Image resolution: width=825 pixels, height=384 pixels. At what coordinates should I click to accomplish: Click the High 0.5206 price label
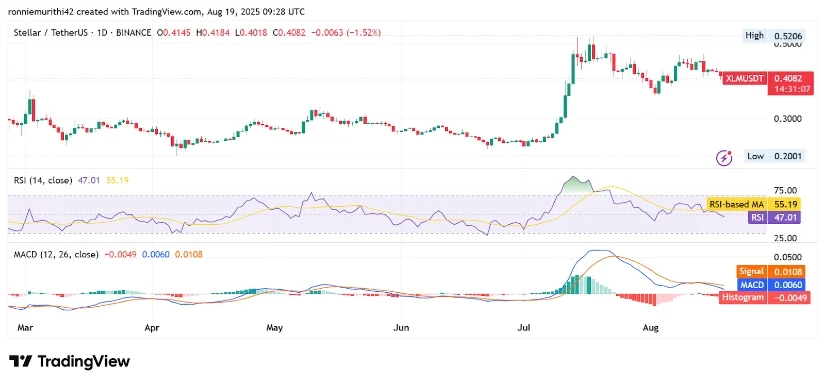(x=773, y=36)
